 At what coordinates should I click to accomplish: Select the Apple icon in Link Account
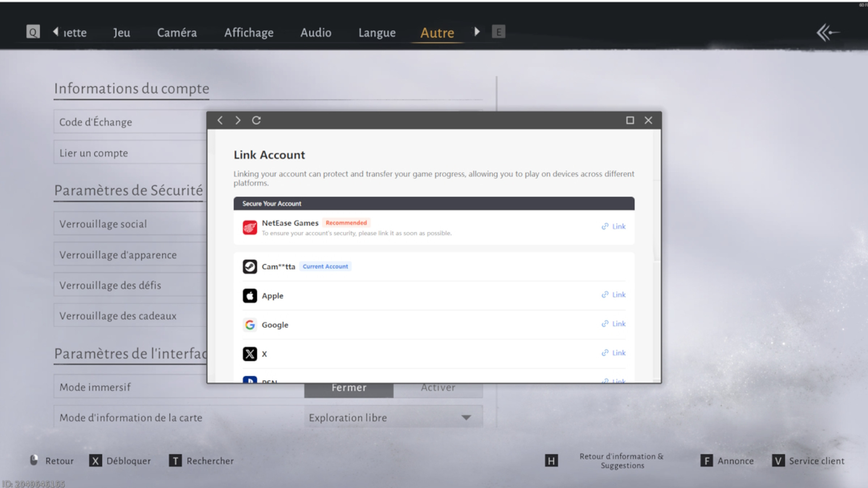coord(250,296)
